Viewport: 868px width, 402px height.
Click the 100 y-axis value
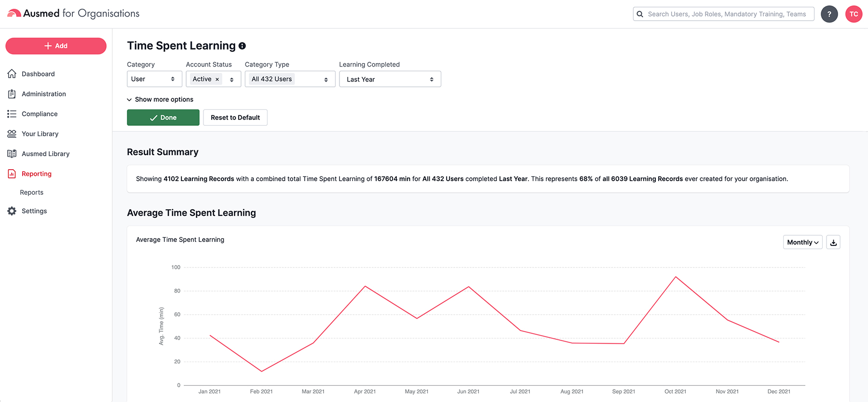tap(176, 267)
